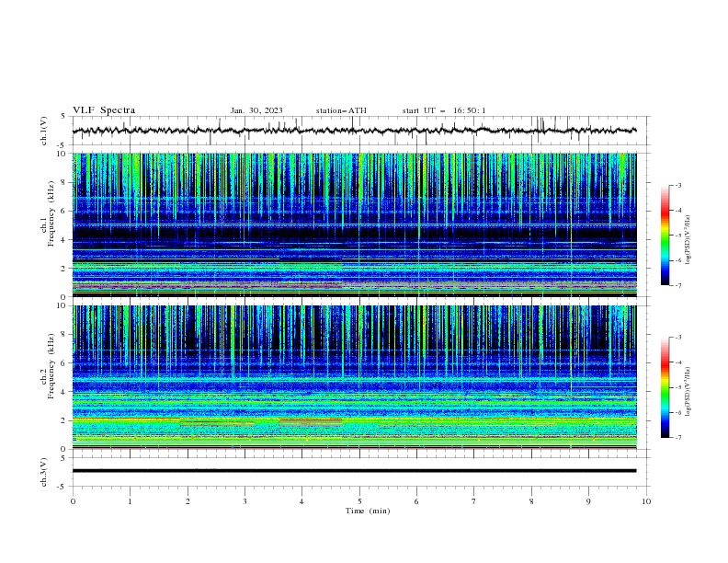Click time axis tick label "3"
The width and height of the screenshot is (728, 563).
[245, 501]
